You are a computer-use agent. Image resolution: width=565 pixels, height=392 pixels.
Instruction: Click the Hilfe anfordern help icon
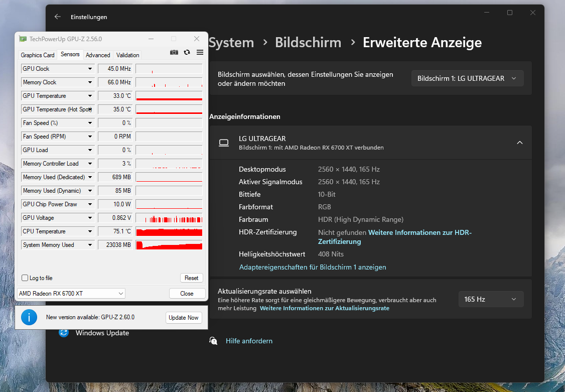pyautogui.click(x=213, y=341)
